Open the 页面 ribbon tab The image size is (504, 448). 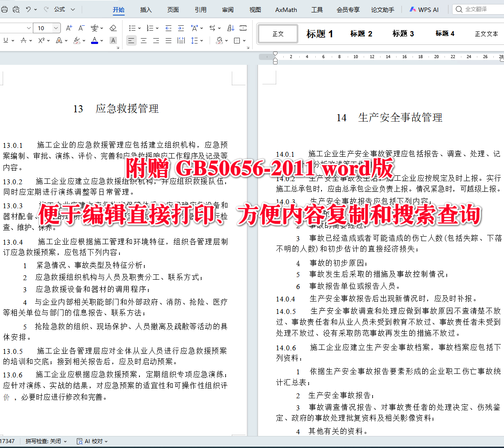click(x=173, y=10)
